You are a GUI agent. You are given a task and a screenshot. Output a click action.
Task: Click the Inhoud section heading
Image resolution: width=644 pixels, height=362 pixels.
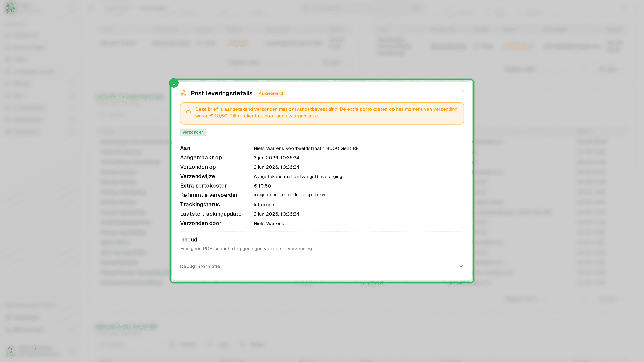[x=189, y=240]
